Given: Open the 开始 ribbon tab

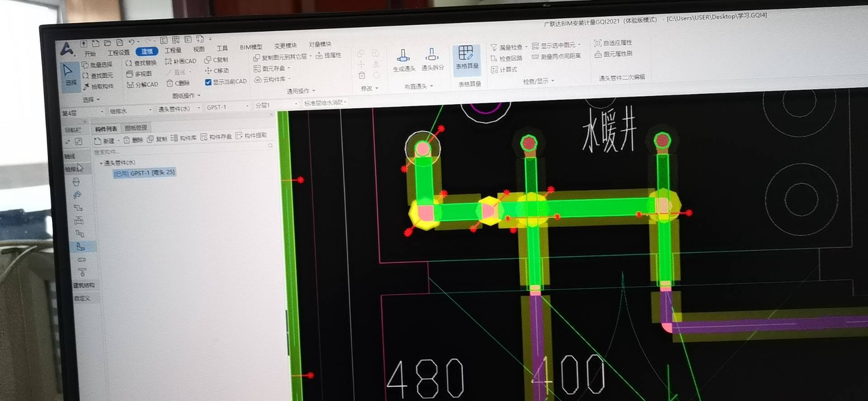Looking at the screenshot, I should point(90,53).
